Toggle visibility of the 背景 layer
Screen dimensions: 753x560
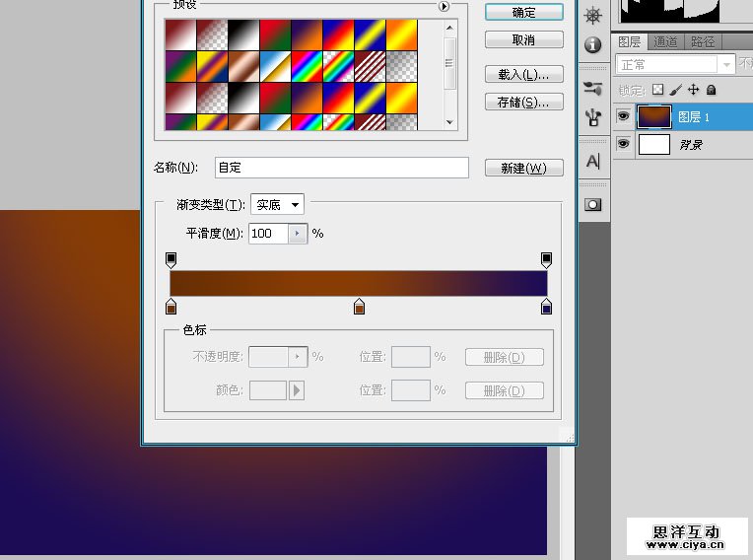(623, 144)
